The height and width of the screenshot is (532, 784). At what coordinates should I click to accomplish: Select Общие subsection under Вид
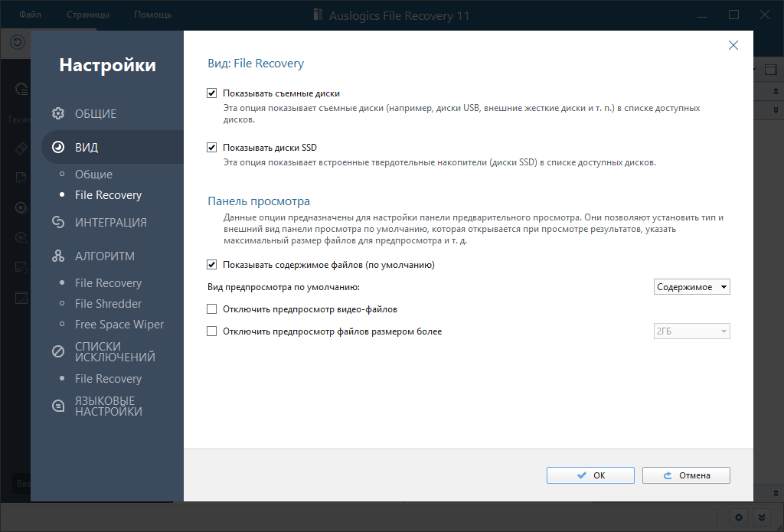point(93,174)
